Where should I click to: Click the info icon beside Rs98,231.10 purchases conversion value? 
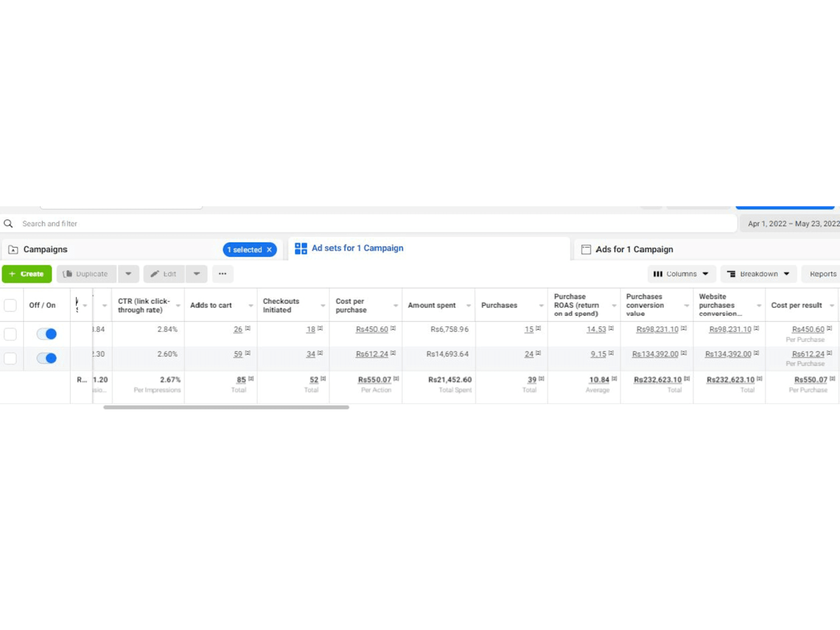click(684, 328)
